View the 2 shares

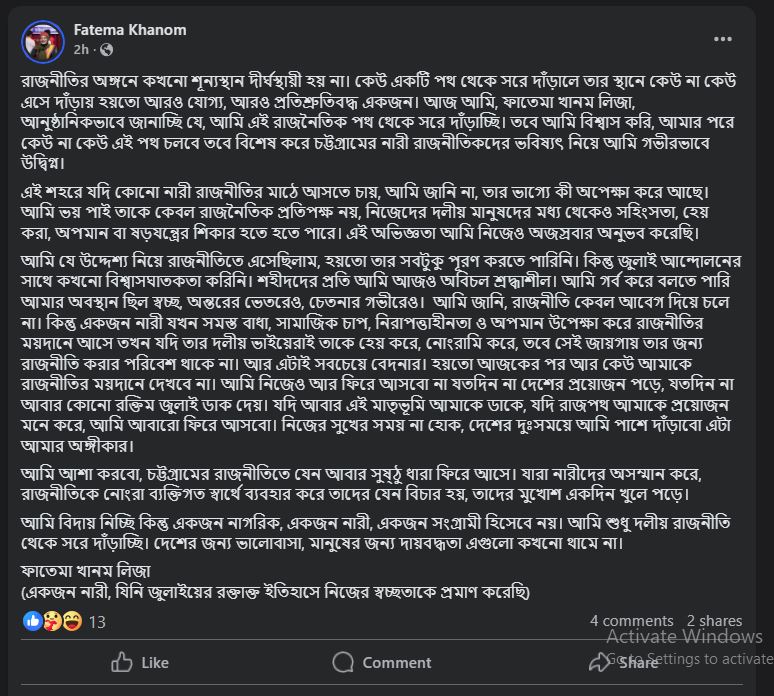click(x=714, y=620)
